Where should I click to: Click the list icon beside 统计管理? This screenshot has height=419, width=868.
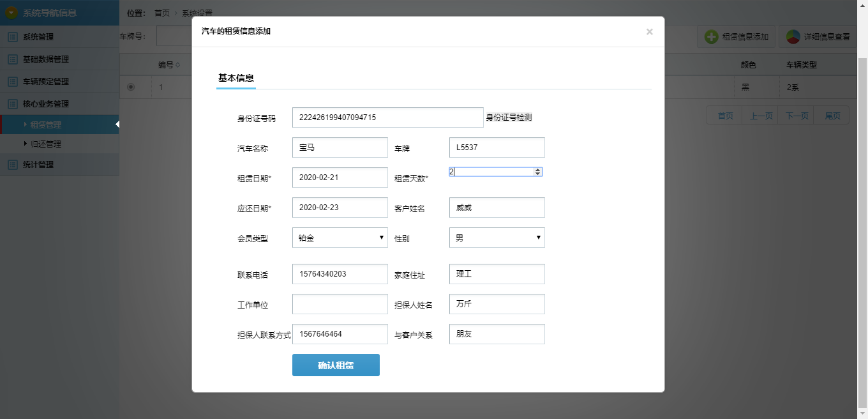click(x=13, y=165)
